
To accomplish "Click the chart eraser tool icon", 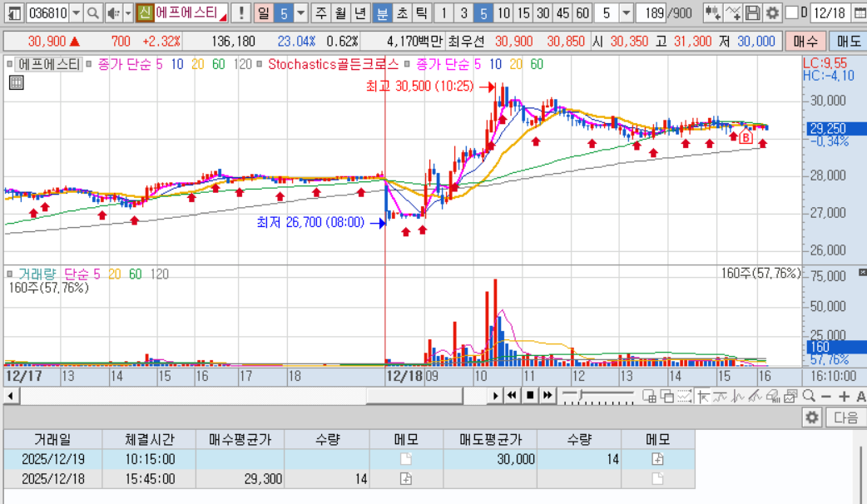I will (773, 396).
